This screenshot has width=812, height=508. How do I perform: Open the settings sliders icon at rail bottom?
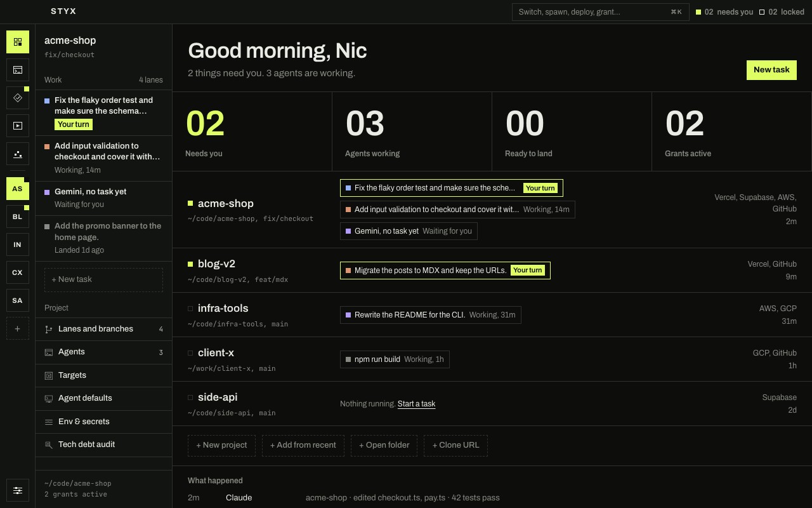[x=18, y=490]
